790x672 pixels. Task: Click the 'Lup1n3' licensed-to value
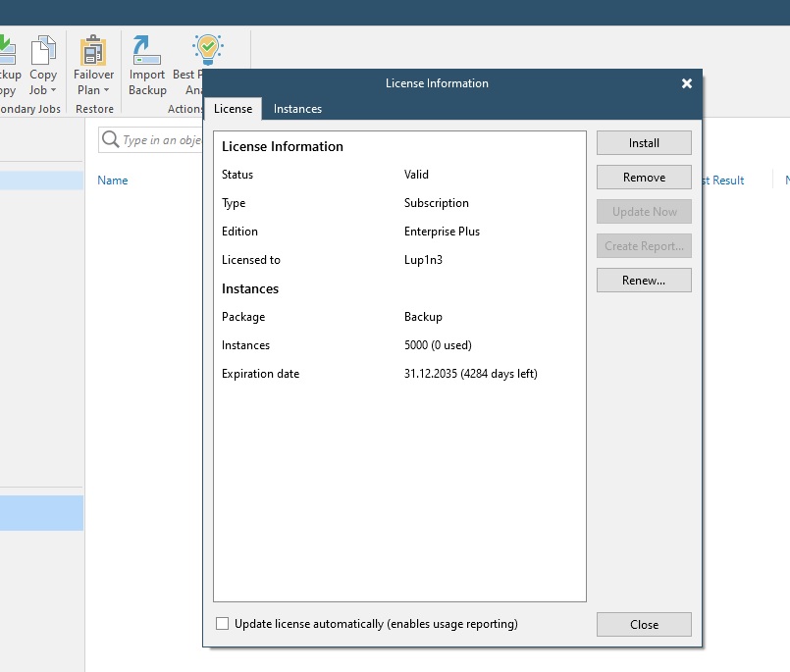click(423, 260)
